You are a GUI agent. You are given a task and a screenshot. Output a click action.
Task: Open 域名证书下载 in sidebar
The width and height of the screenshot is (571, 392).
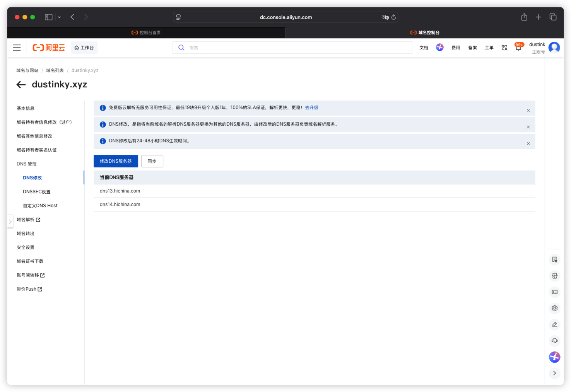(30, 261)
